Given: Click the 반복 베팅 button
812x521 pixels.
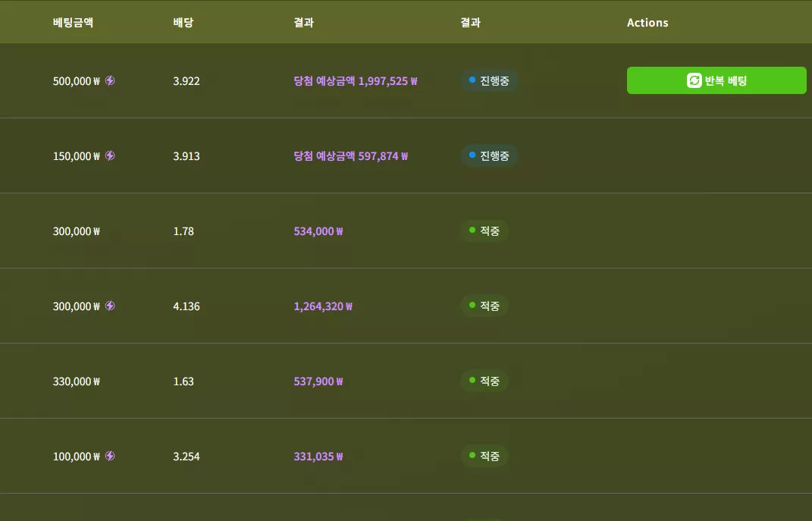Looking at the screenshot, I should 716,80.
